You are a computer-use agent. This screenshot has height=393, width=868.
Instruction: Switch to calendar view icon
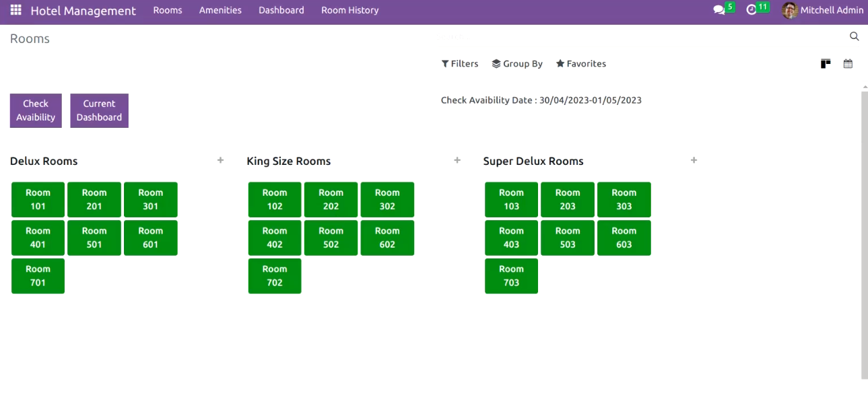tap(848, 64)
